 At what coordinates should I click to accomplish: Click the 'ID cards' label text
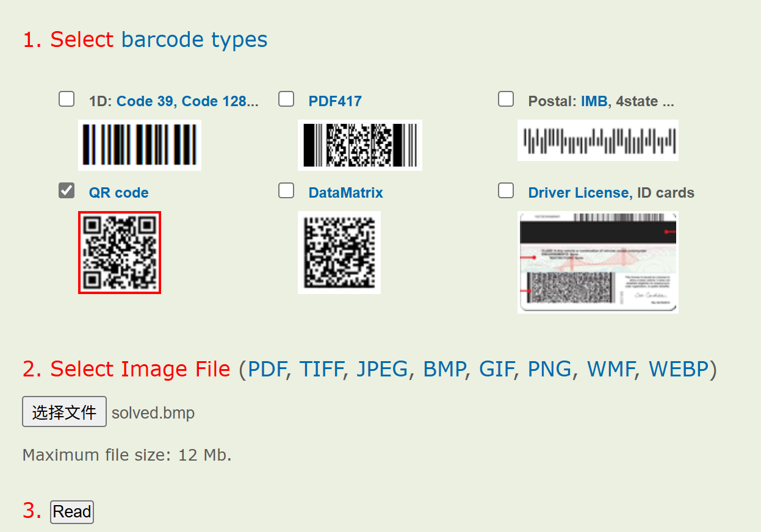tap(666, 193)
